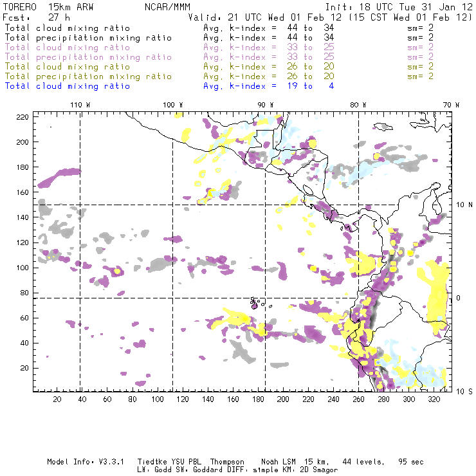Click the olive 'Total precipitation mixing ratio' legend line
Image resolution: width=476 pixels, height=476 pixels.
point(88,76)
